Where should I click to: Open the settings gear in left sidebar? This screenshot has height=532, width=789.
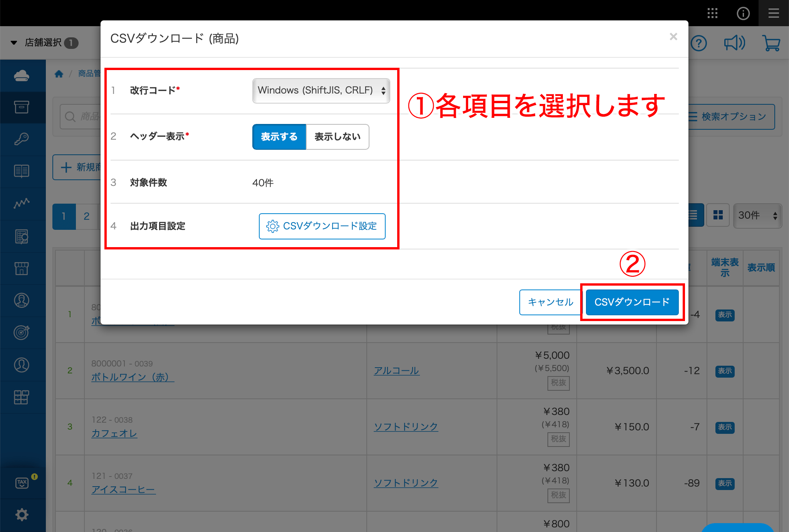[22, 515]
